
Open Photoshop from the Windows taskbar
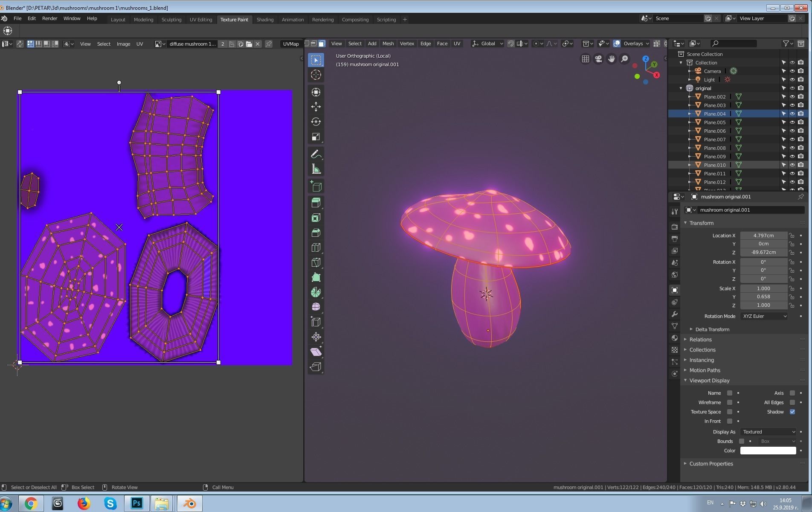pos(136,503)
